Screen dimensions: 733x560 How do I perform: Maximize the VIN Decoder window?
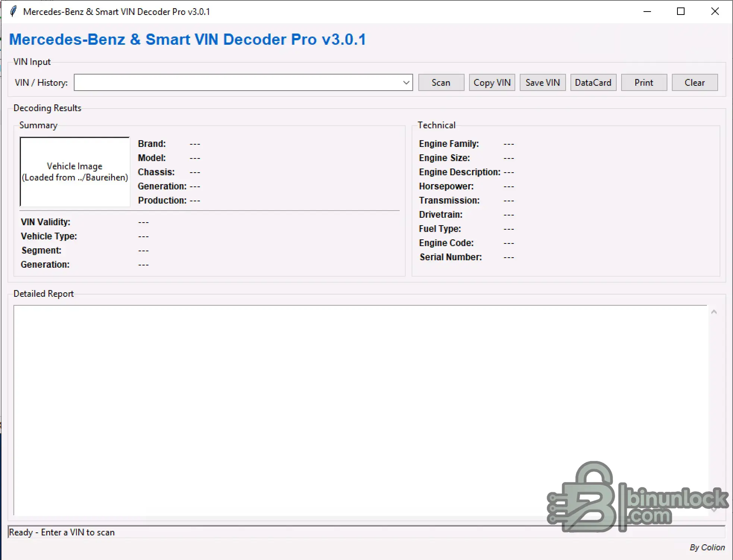pos(681,11)
